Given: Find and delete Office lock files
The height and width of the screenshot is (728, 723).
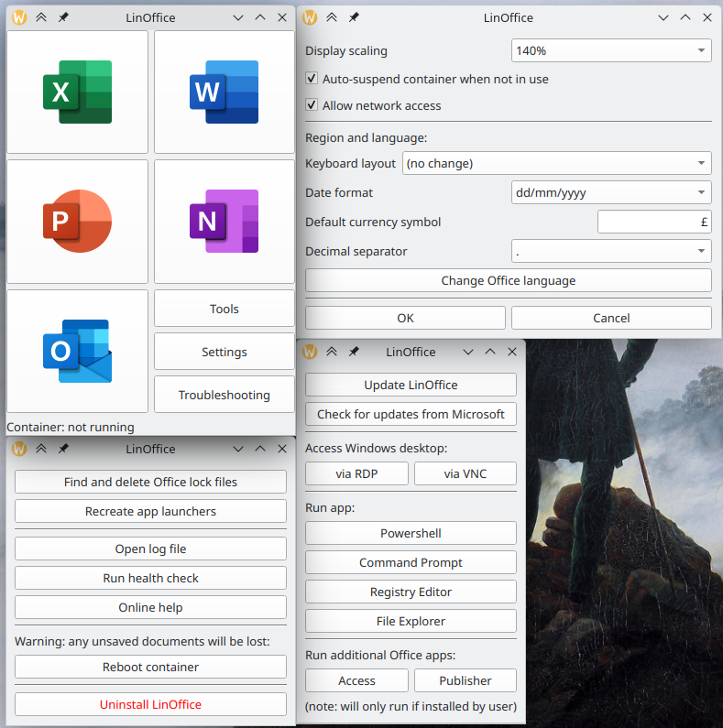Looking at the screenshot, I should 150,482.
